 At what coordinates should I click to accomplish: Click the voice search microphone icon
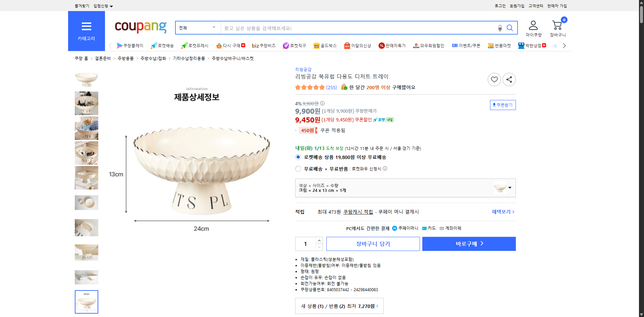tap(500, 28)
